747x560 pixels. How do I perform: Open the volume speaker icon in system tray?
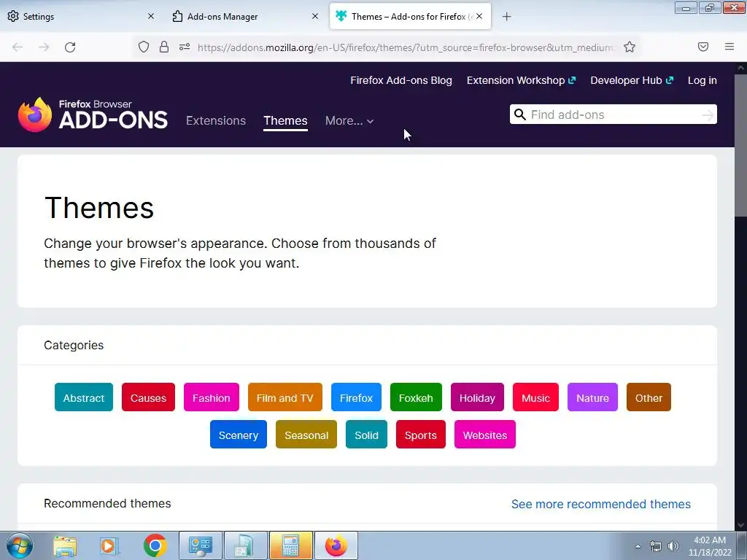pos(673,546)
